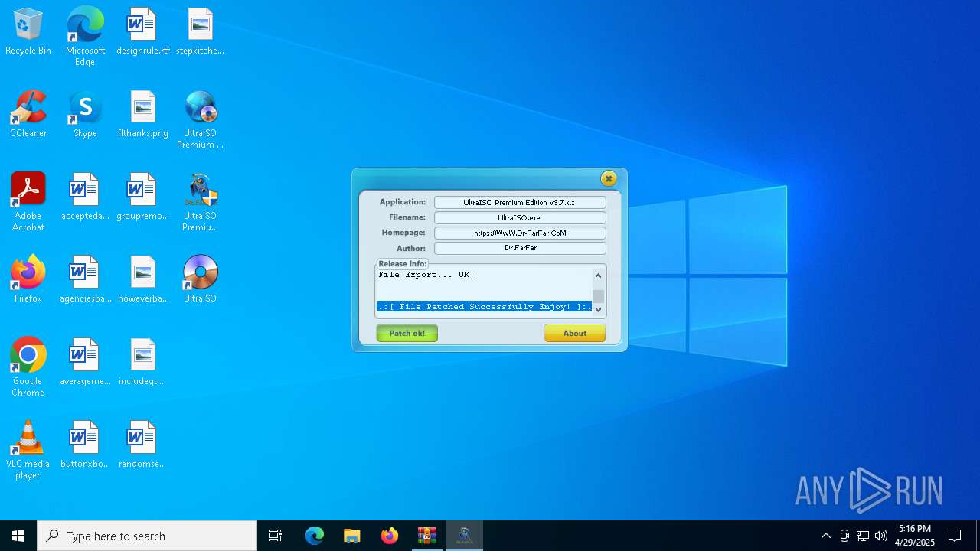Open Skype desktop shortcut
Image resolution: width=980 pixels, height=551 pixels.
click(85, 115)
